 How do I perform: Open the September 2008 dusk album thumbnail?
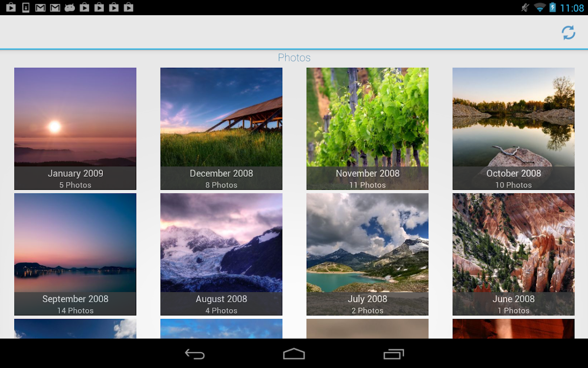click(x=75, y=254)
